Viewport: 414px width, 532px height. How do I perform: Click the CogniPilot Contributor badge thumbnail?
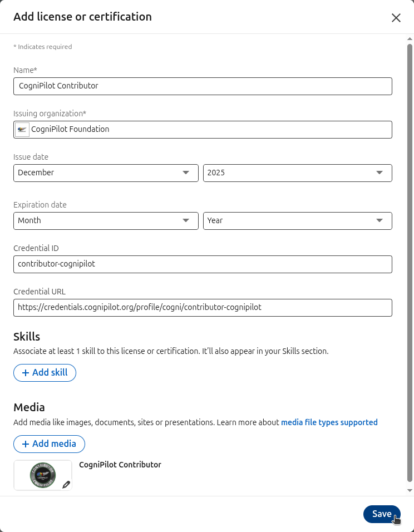43,475
